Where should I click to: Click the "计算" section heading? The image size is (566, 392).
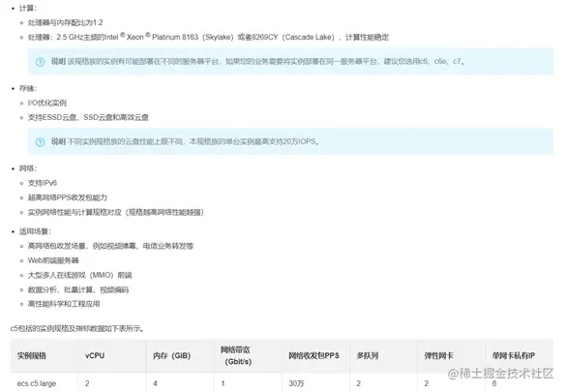coord(28,8)
